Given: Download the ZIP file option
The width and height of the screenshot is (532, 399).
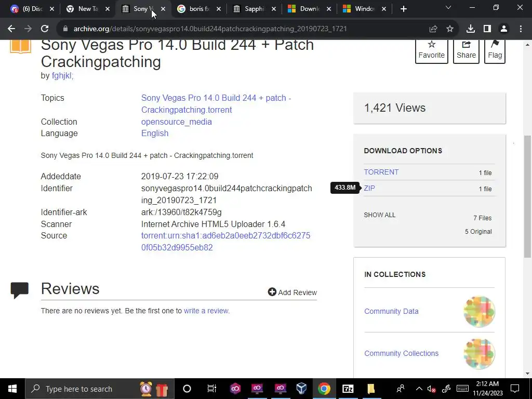Looking at the screenshot, I should coord(369,188).
